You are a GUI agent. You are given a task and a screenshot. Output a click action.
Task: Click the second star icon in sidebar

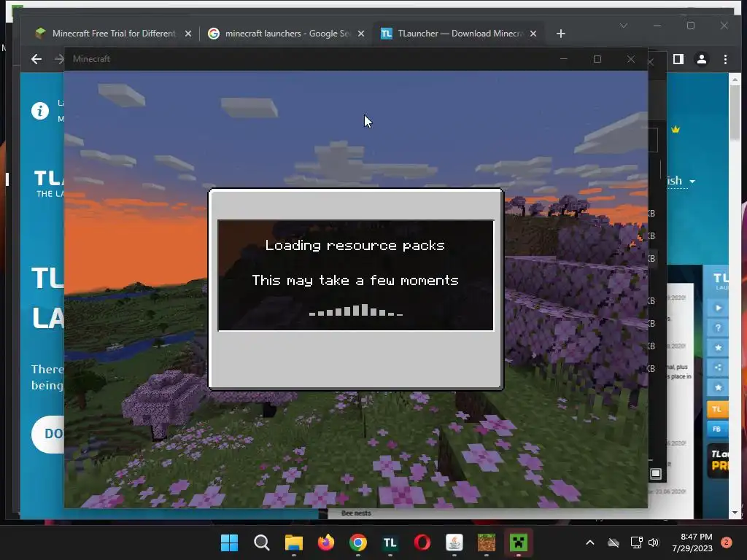[718, 387]
